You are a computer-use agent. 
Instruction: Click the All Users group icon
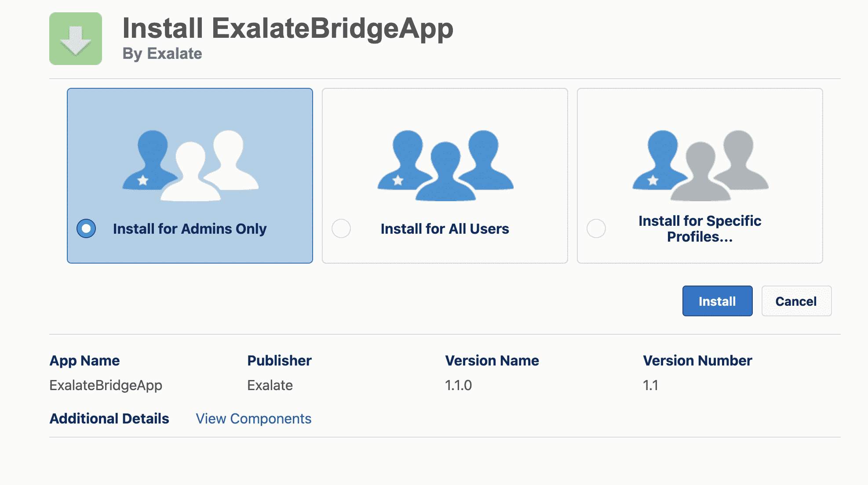pos(445,167)
